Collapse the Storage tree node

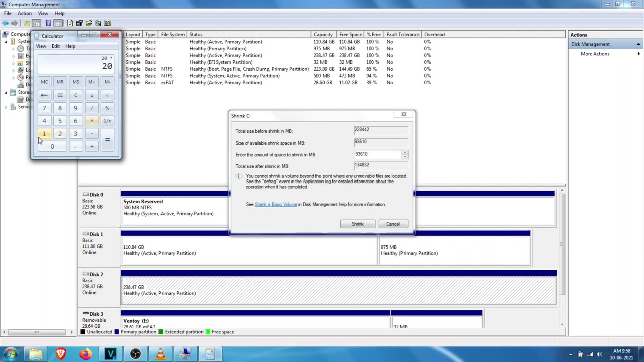[7, 93]
